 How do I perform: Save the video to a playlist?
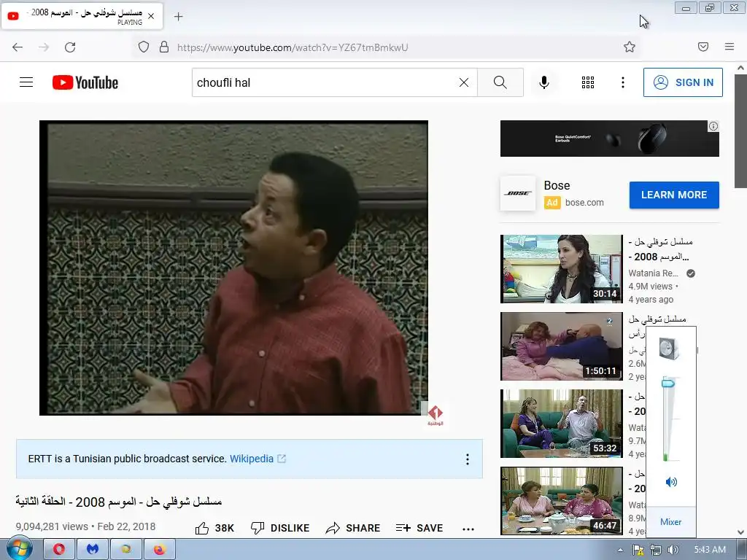tap(419, 528)
